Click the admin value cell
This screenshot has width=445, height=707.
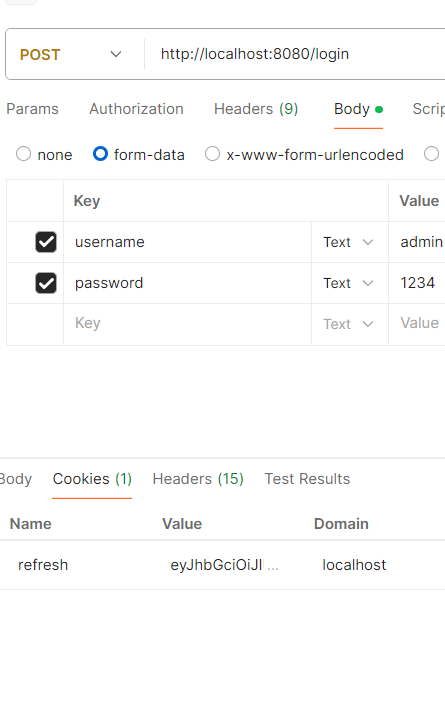(417, 242)
